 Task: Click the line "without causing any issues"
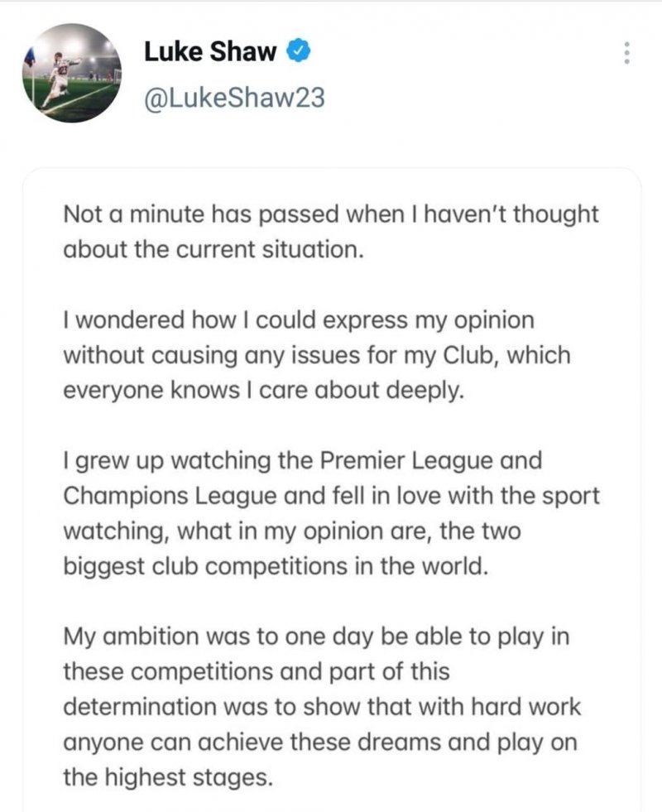click(x=317, y=355)
